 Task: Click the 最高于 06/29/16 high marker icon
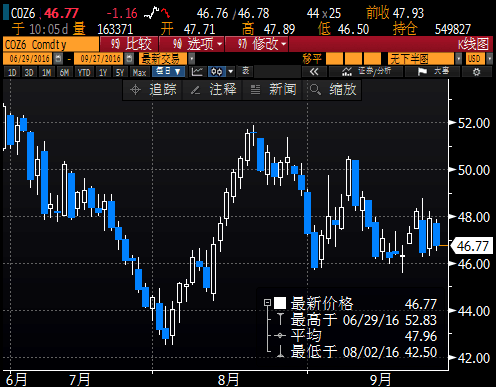[x=280, y=319]
